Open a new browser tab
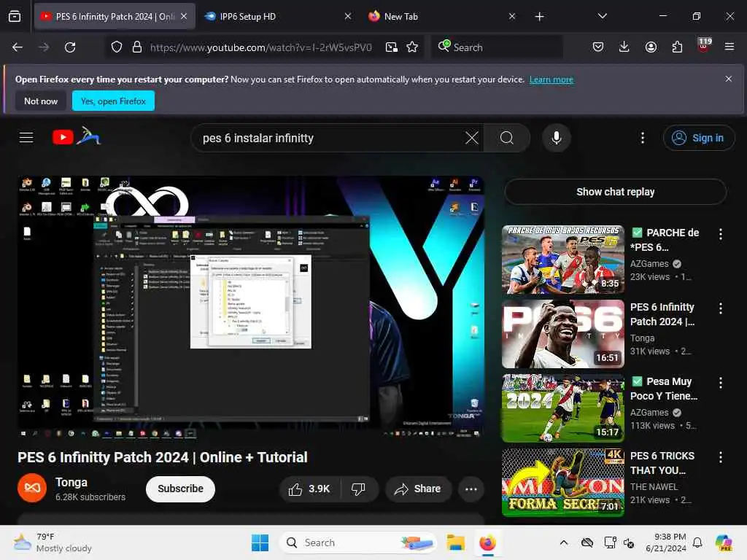The image size is (747, 560). (539, 17)
